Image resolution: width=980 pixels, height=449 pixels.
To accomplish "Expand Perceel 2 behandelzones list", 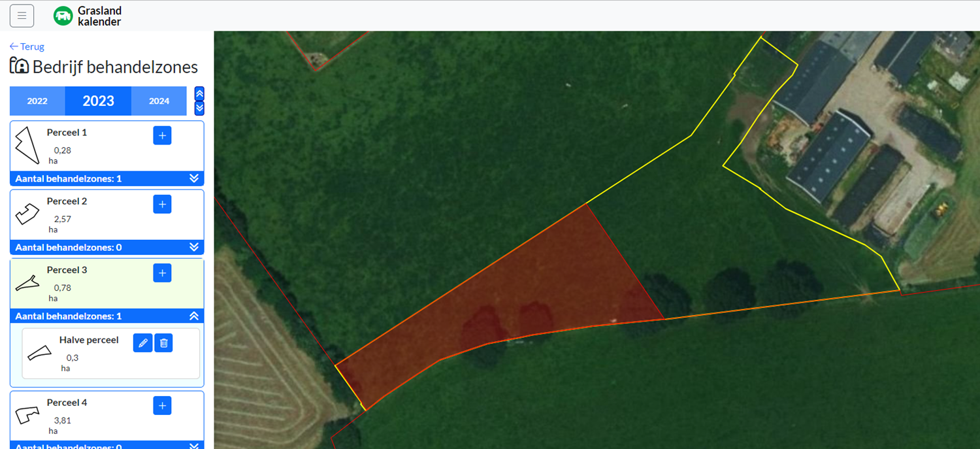I will (x=194, y=247).
